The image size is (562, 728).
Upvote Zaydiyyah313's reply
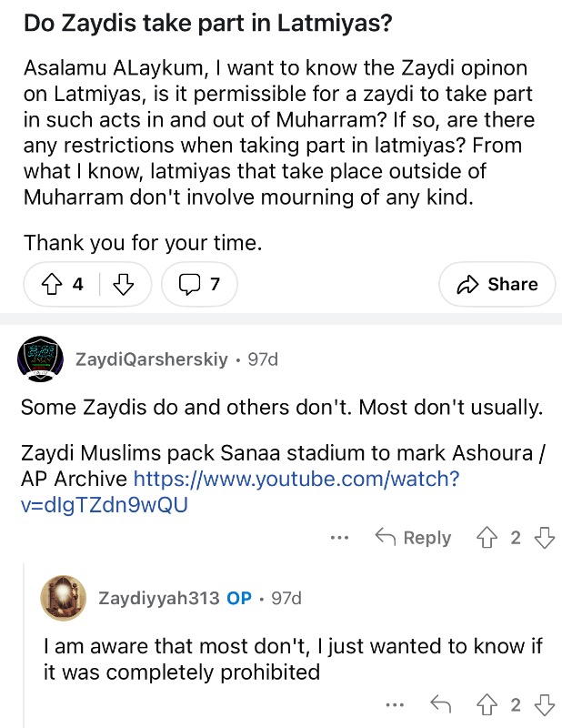487,705
